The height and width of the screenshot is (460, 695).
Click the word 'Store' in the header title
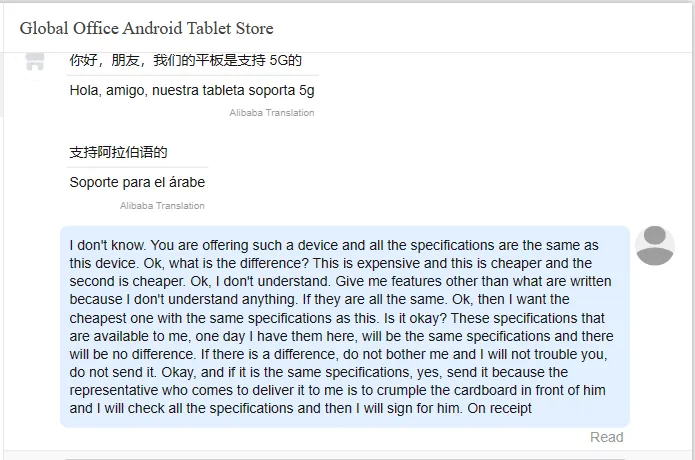(254, 28)
